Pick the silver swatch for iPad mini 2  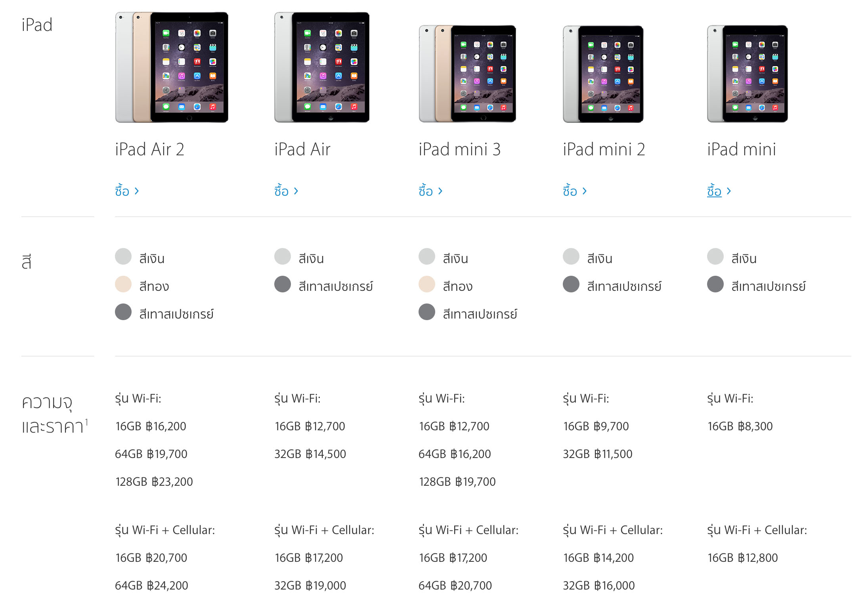571,256
